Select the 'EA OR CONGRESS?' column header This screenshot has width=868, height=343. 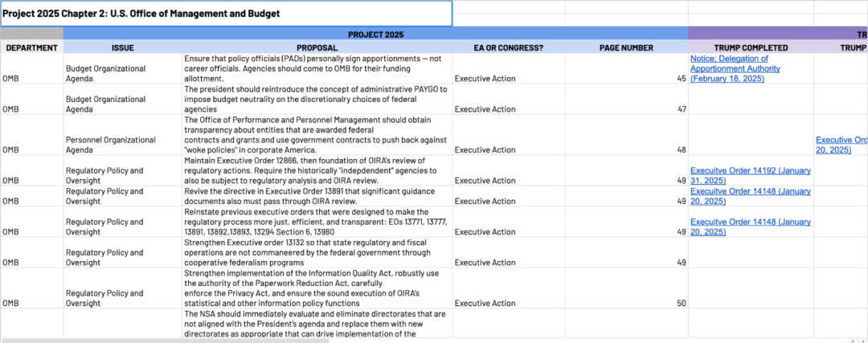point(508,47)
